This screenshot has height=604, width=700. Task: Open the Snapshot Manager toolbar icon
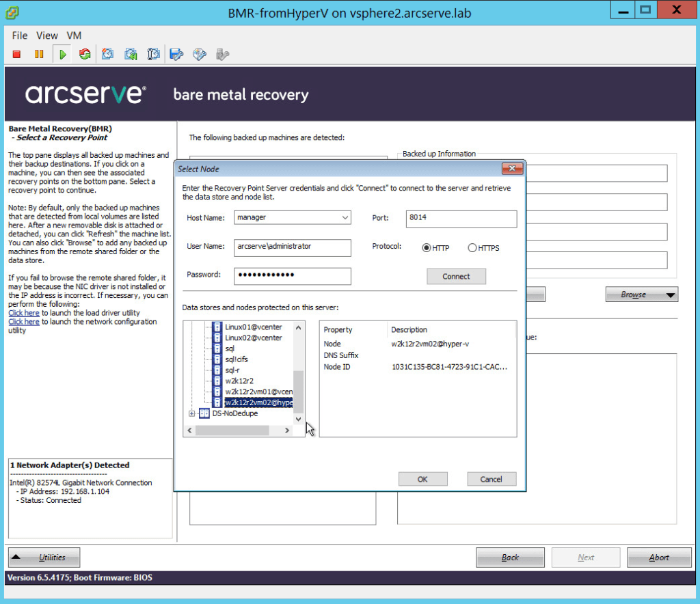point(154,55)
